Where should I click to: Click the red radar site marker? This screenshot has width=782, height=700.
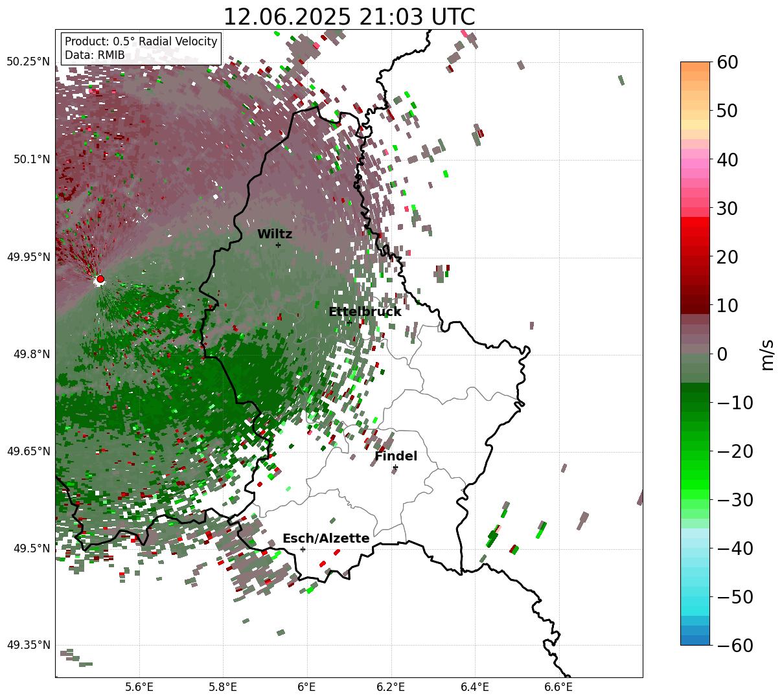click(x=100, y=279)
